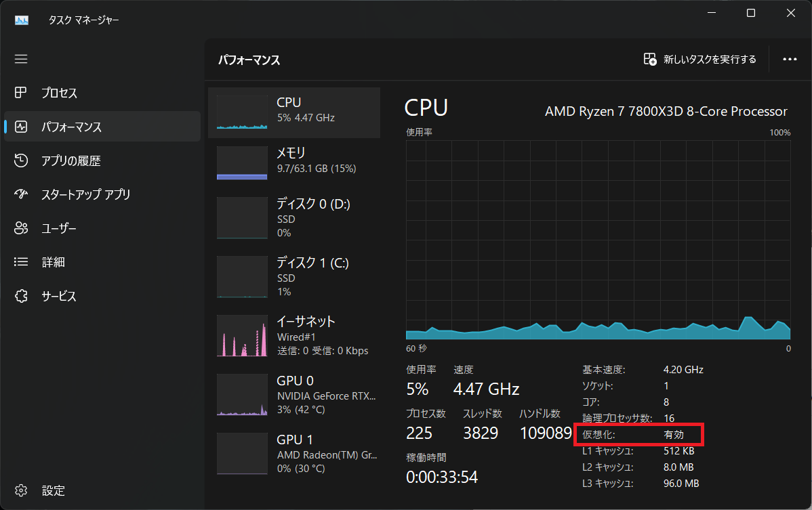The image size is (812, 510).
Task: Open the アプリの履歴 page
Action: [102, 161]
